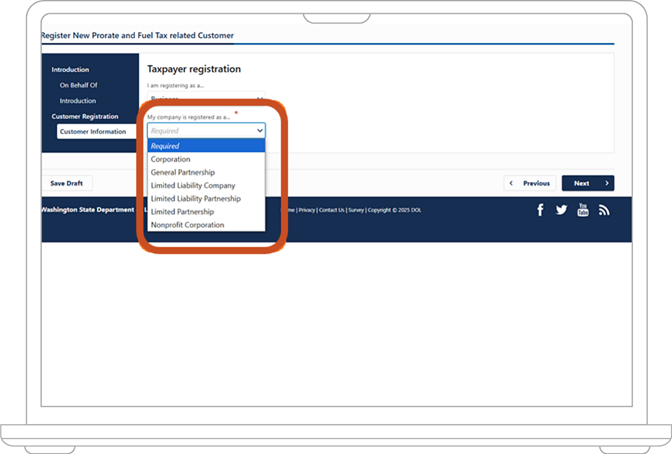Open the Survey footer link
The image size is (672, 454).
coord(356,210)
